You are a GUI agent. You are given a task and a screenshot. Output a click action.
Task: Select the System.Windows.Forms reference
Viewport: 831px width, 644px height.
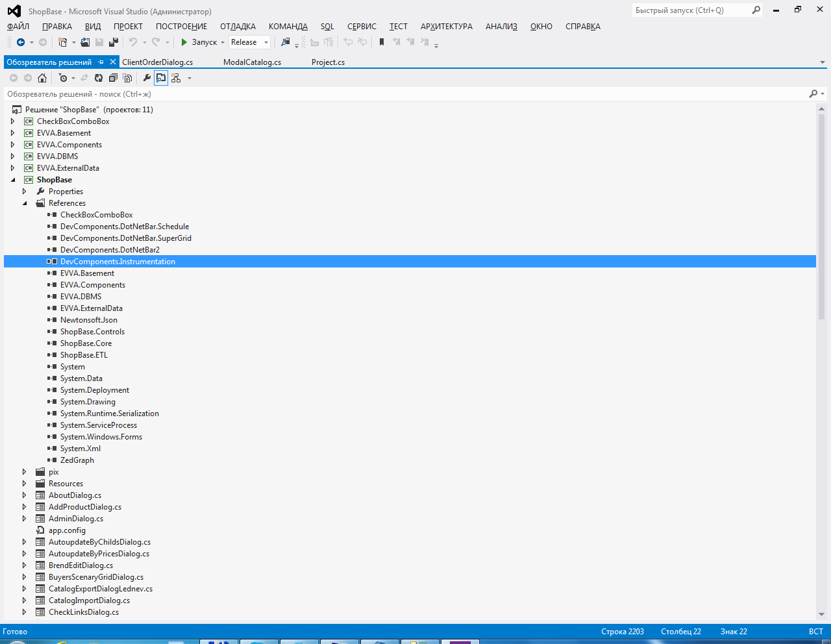tap(101, 437)
